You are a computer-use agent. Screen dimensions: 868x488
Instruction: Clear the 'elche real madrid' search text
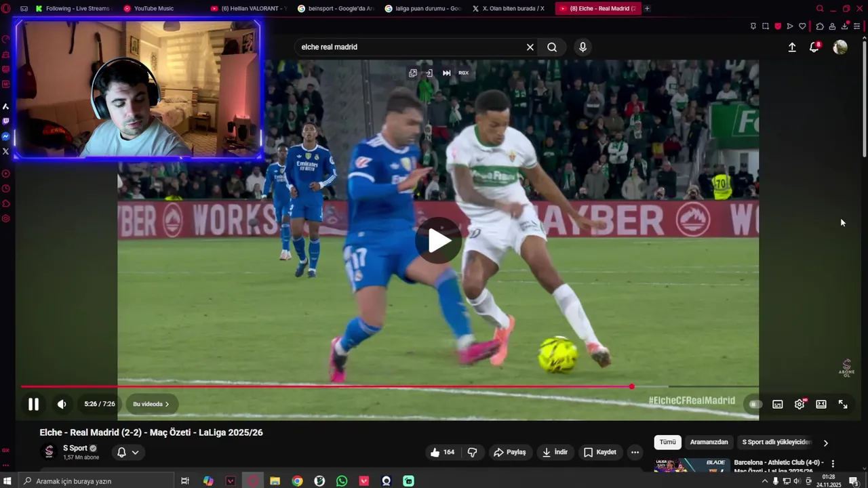(530, 47)
